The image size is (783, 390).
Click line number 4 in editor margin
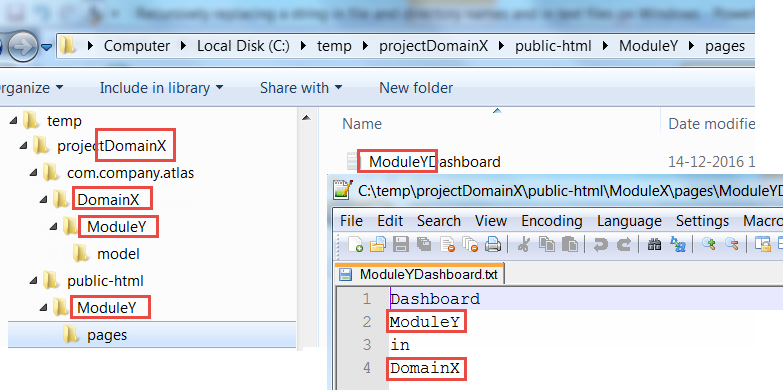[367, 368]
